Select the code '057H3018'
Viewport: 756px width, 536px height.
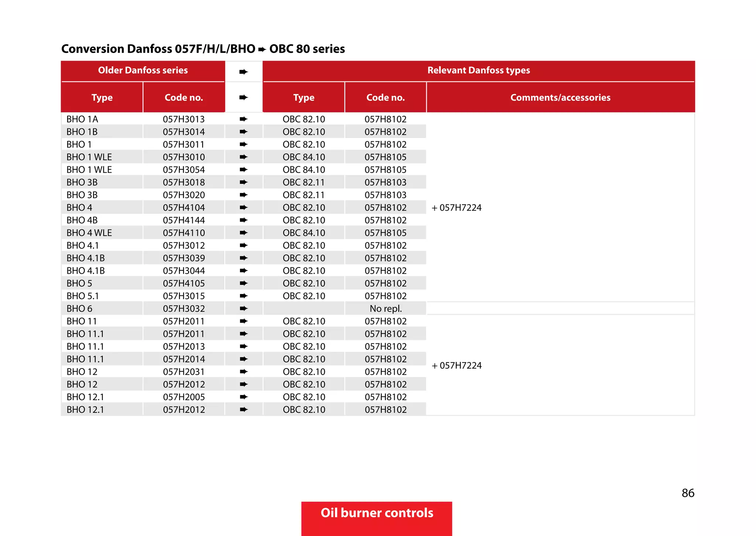pyautogui.click(x=184, y=182)
